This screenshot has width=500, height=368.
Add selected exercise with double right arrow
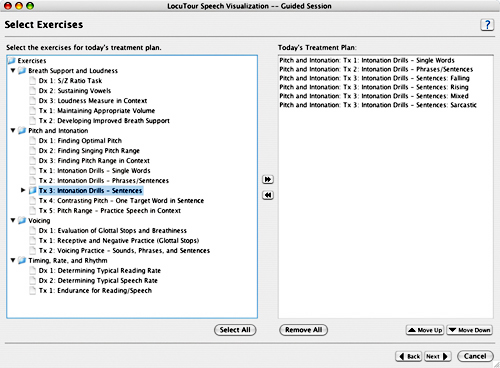coord(268,180)
